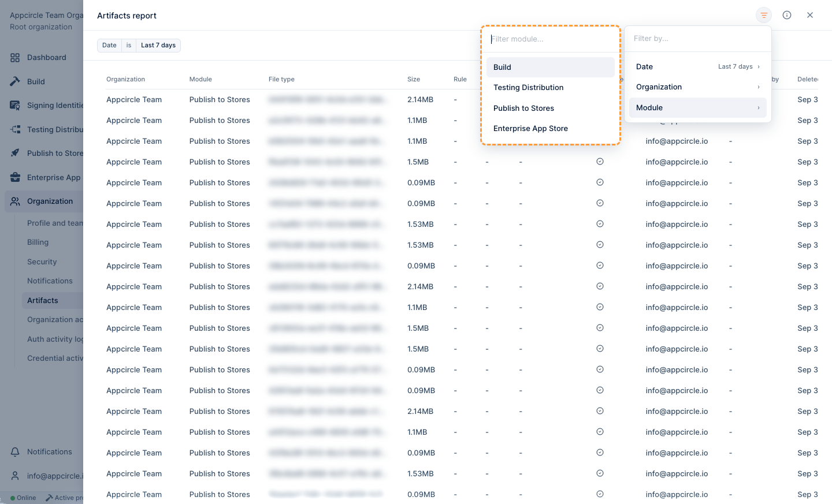The image size is (832, 504).
Task: Open Artifacts in organization submenu
Action: coord(43,301)
